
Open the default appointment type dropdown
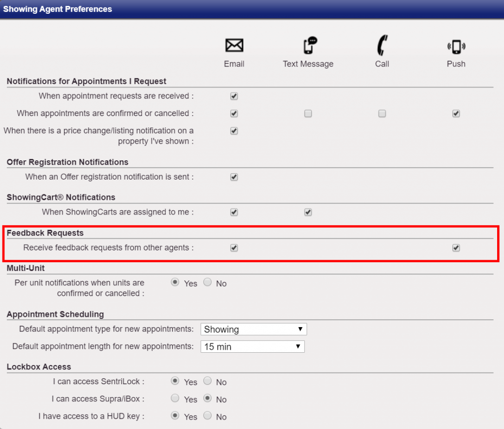coord(253,329)
